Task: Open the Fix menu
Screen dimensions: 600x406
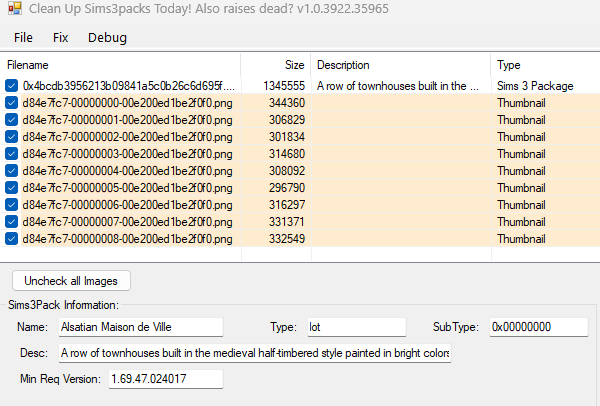Action: [x=60, y=38]
